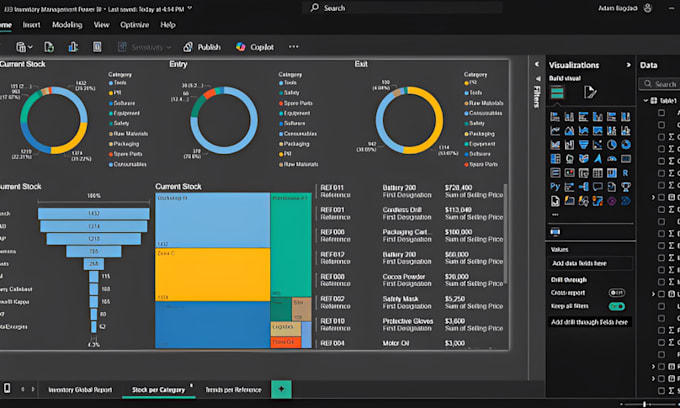Toggle the Cross-report switch
The image size is (680, 408).
coord(617,293)
